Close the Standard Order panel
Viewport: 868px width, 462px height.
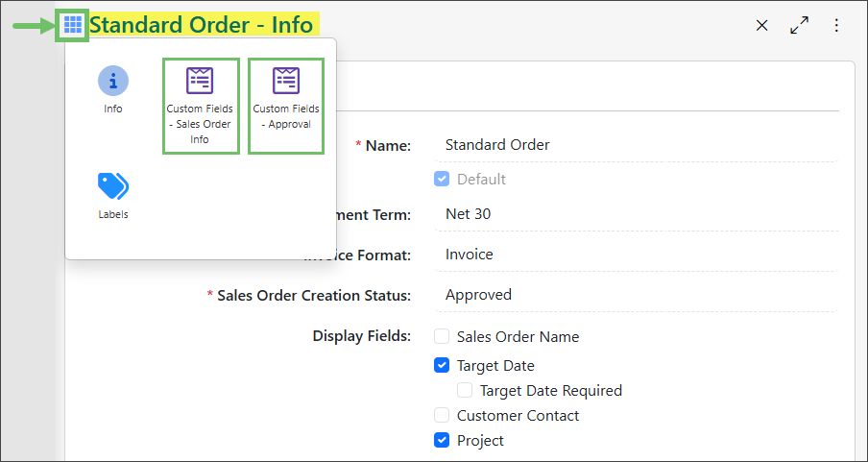pos(762,26)
